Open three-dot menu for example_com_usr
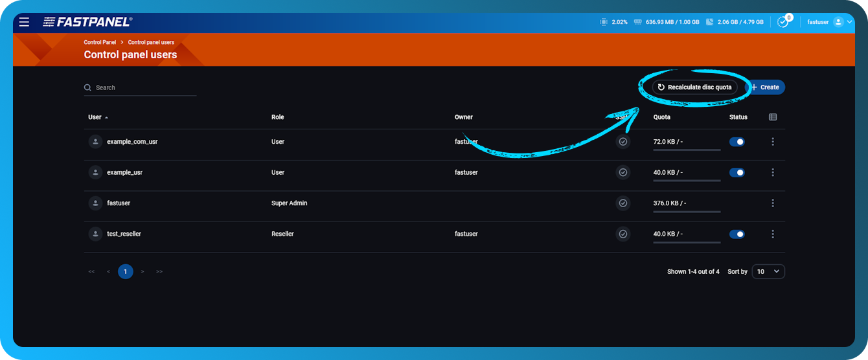 773,142
